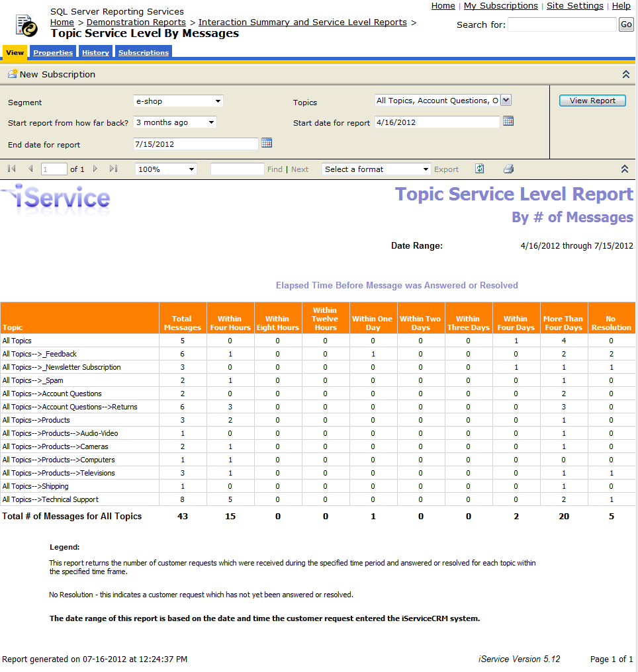Open the End date calendar picker
Viewport: 638px width, 672px height.
(267, 143)
